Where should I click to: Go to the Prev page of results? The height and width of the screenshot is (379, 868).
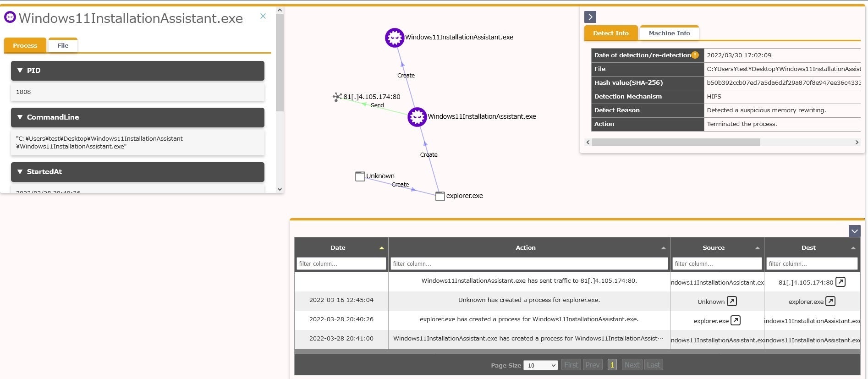pyautogui.click(x=593, y=365)
